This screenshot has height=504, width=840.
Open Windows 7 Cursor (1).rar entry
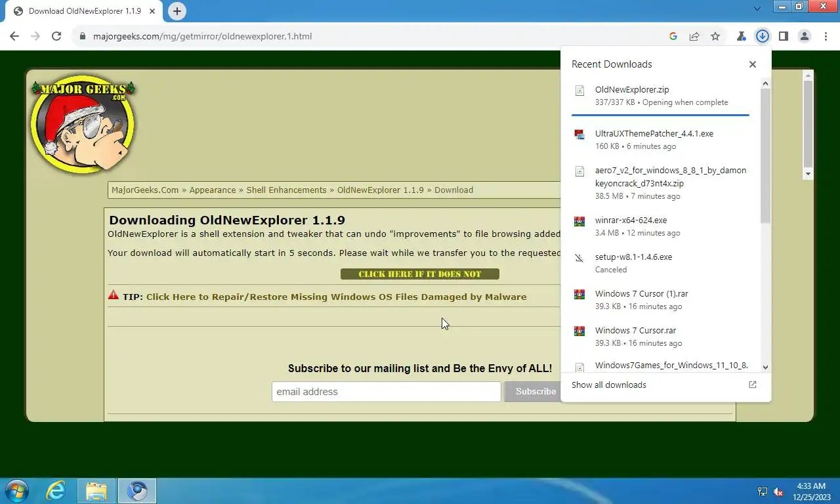coord(660,300)
